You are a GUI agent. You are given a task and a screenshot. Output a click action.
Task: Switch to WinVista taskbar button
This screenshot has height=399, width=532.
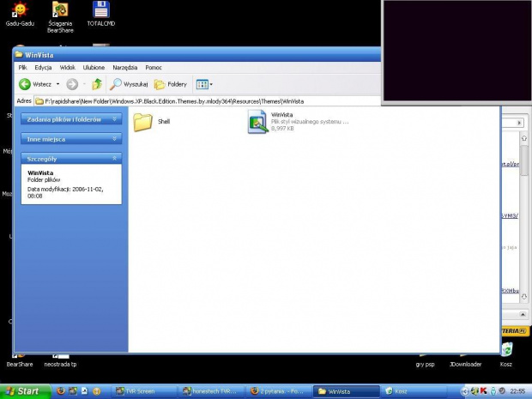(346, 391)
